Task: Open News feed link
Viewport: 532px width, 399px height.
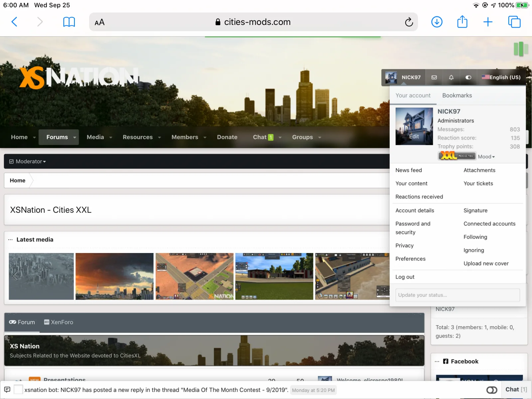Action: pos(409,170)
